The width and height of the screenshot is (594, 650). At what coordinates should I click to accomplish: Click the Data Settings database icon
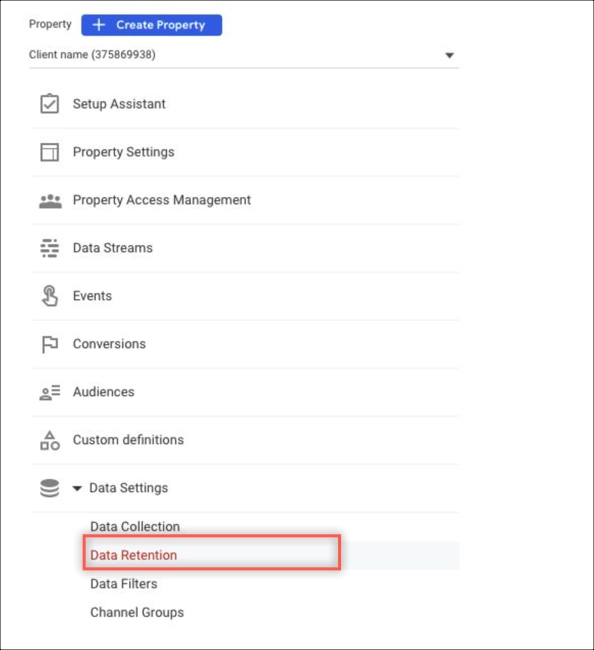(50, 488)
